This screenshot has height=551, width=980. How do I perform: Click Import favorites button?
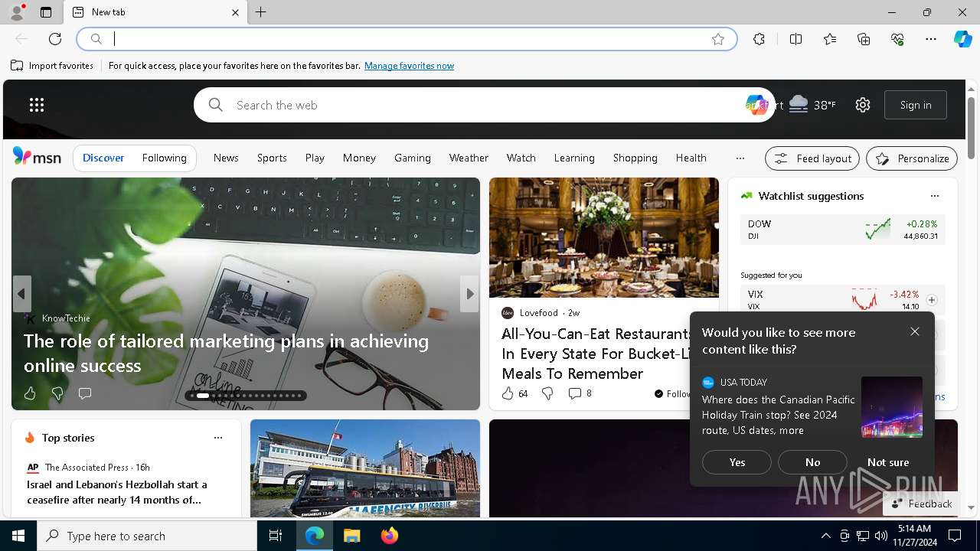click(52, 66)
